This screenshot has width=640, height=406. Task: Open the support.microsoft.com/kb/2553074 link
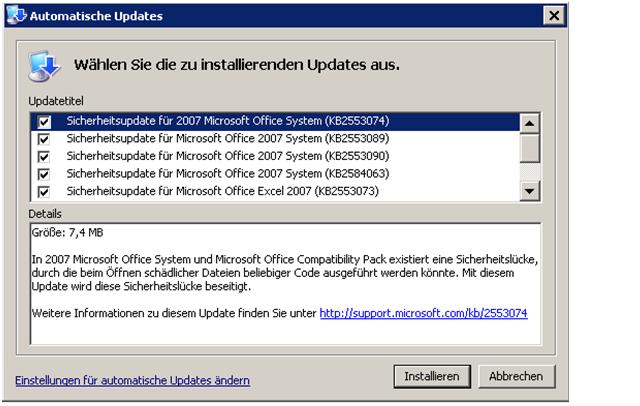tap(423, 314)
